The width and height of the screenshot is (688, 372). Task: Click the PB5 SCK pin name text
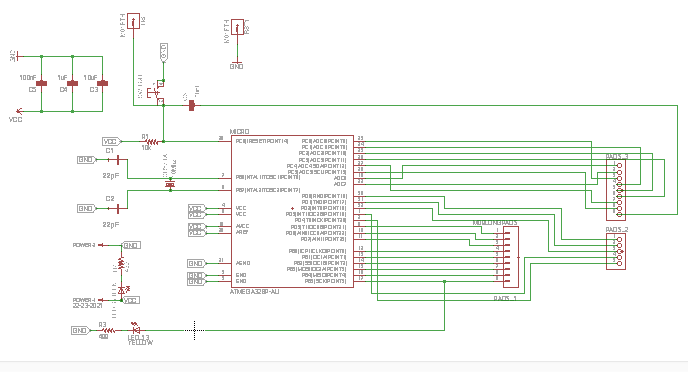point(326,281)
